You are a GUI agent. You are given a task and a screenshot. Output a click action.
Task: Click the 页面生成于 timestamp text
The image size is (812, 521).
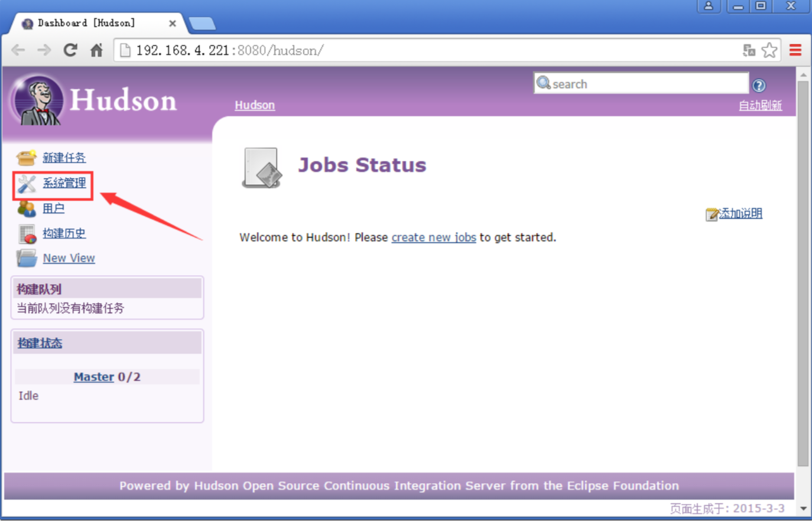coord(727,508)
